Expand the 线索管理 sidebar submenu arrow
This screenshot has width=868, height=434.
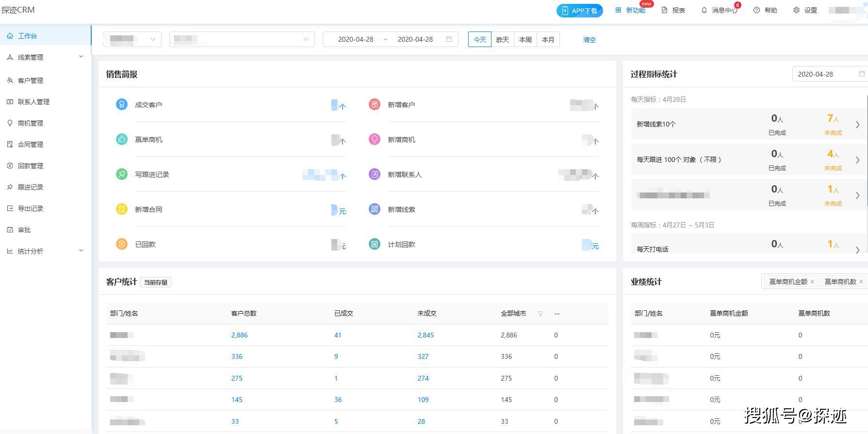tap(81, 57)
